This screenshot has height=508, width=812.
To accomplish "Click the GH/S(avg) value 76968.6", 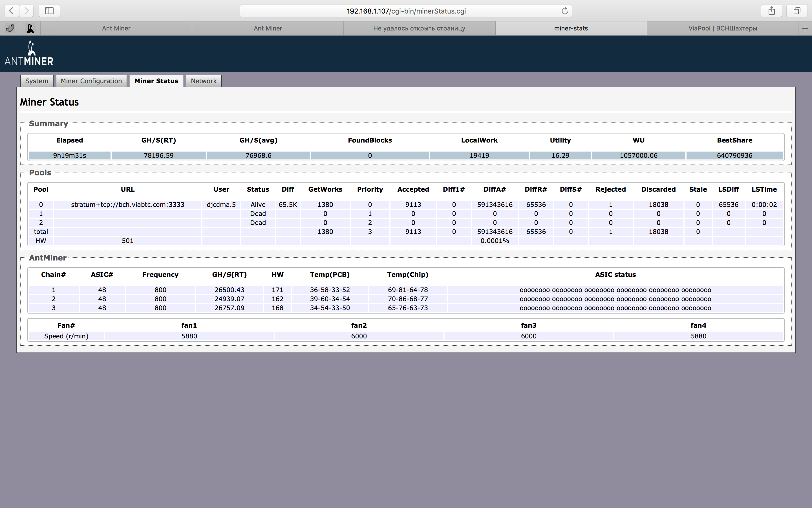I will 258,156.
